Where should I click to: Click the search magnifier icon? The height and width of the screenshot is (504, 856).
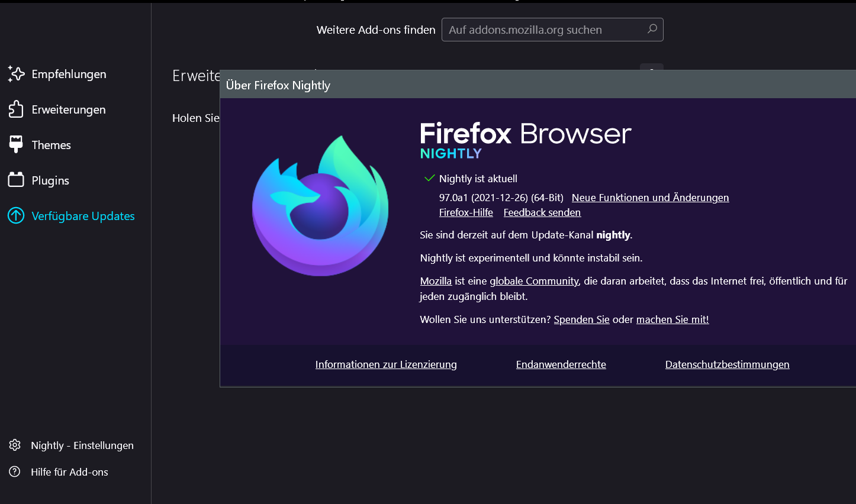pyautogui.click(x=652, y=29)
